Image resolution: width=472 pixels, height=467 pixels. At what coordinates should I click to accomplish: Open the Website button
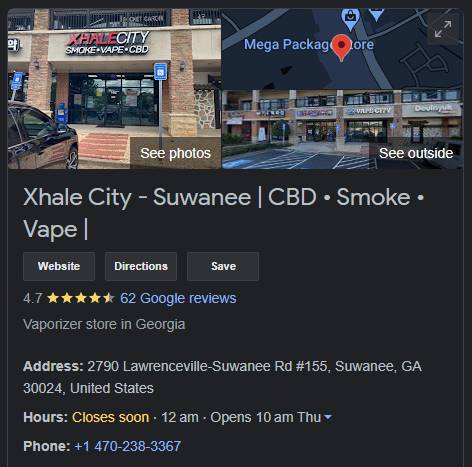59,266
